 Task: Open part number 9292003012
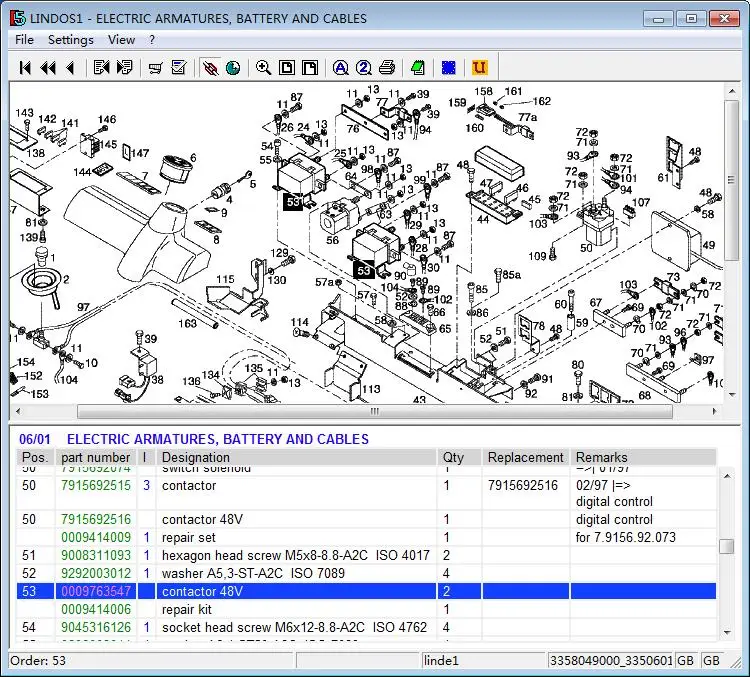(96, 573)
